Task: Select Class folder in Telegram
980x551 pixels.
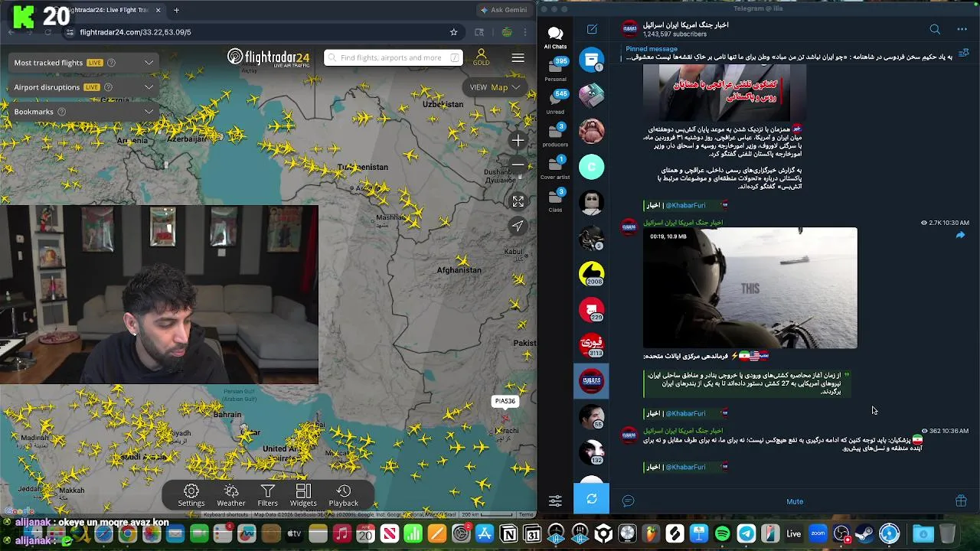Action: (556, 200)
